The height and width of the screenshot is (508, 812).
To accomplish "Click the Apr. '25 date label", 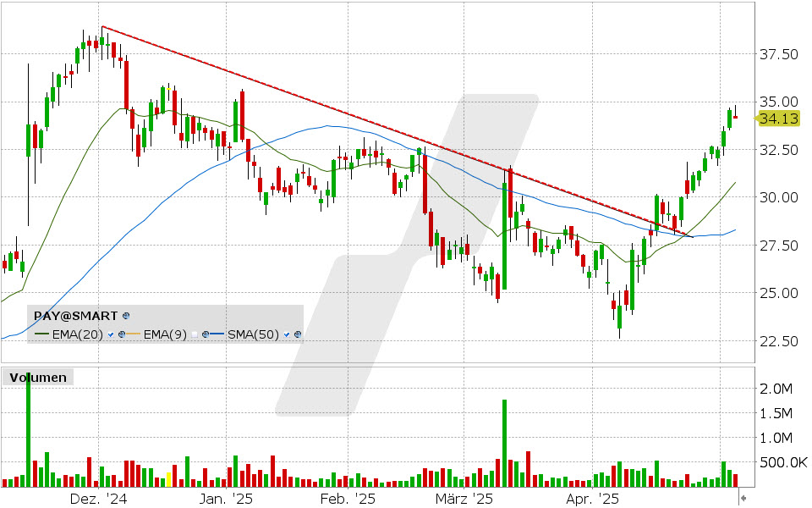I will click(x=592, y=499).
